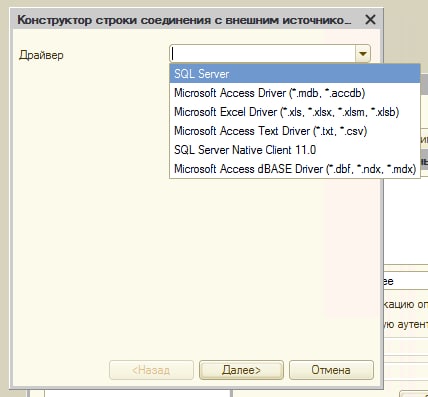Click the Далее> button
Image resolution: width=428 pixels, height=397 pixels.
241,370
